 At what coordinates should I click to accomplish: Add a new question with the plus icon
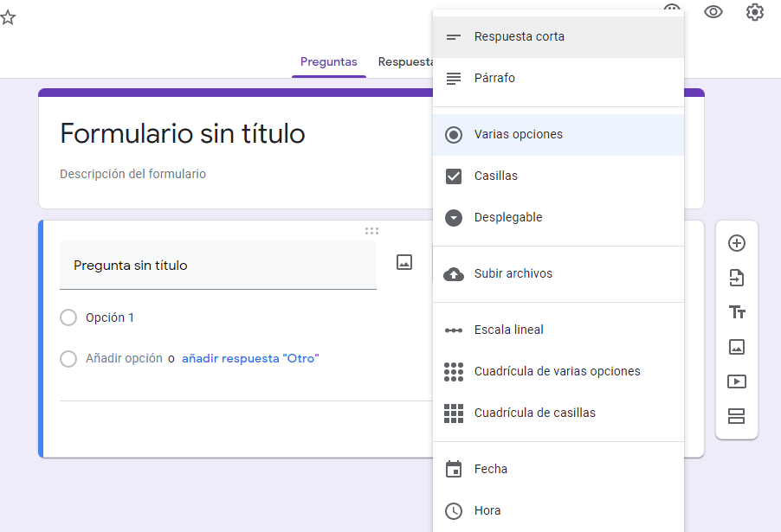(x=736, y=243)
